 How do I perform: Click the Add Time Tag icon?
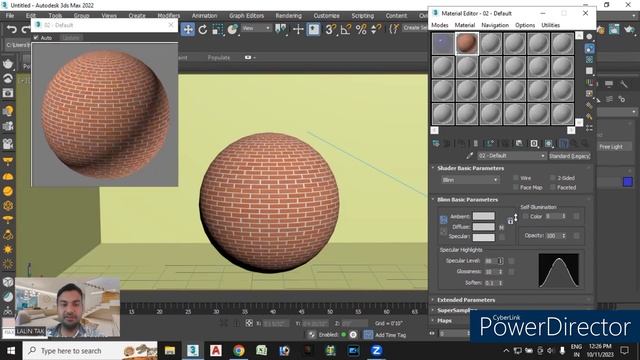pos(368,335)
